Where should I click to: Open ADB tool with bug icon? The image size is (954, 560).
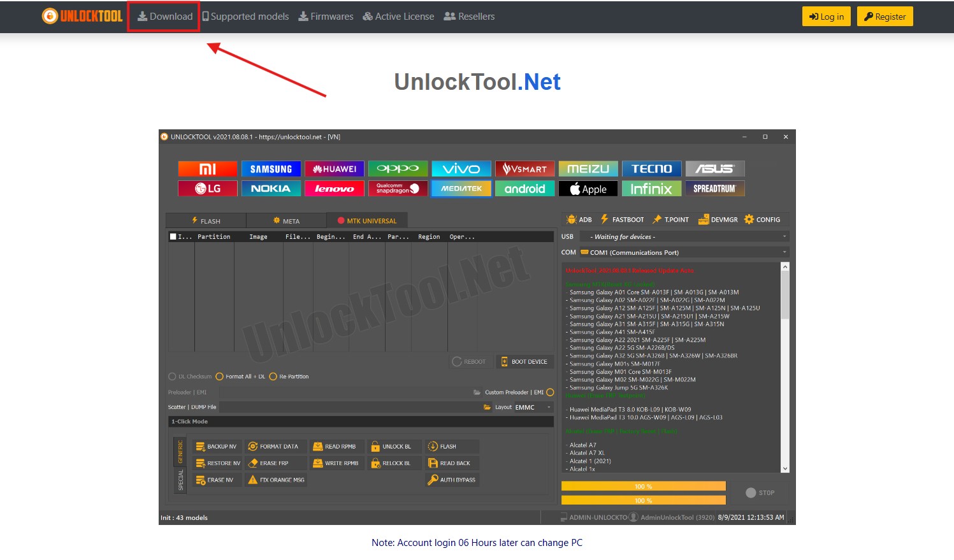pyautogui.click(x=579, y=220)
